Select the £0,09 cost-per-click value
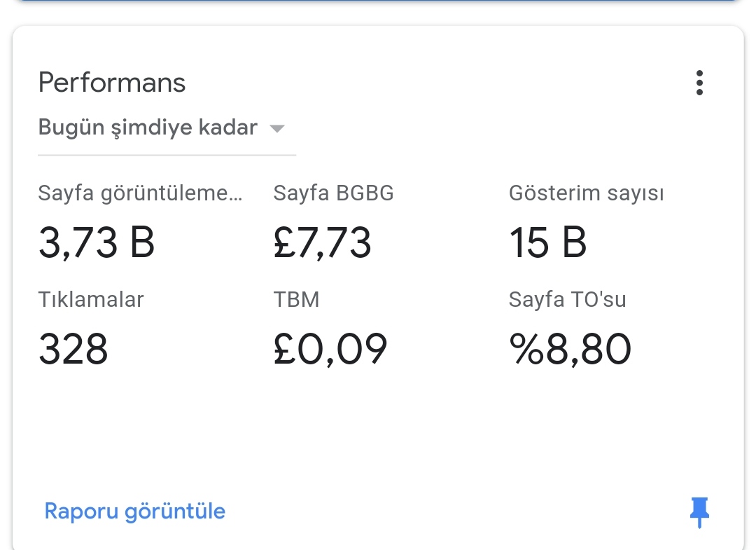Viewport: 756px width, 550px height. click(330, 350)
